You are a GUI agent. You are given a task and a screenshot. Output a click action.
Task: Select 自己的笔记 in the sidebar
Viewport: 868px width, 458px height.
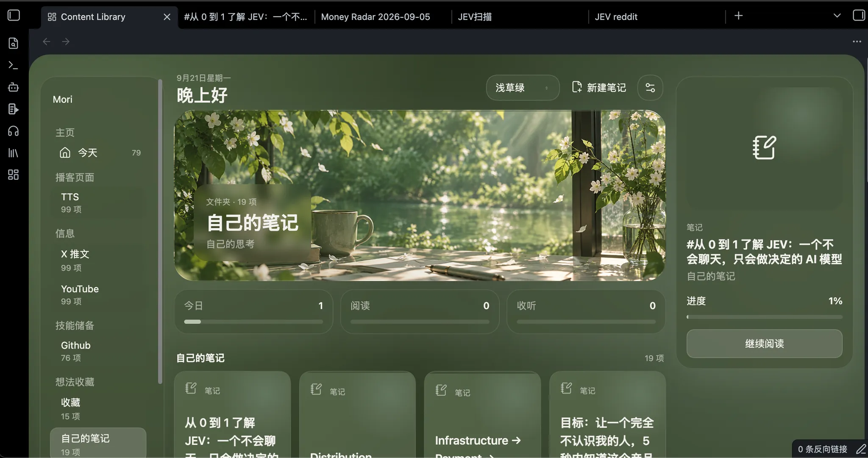pyautogui.click(x=98, y=443)
